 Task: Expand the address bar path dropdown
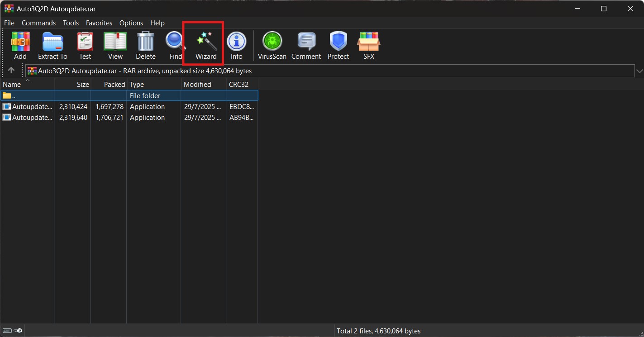point(639,71)
